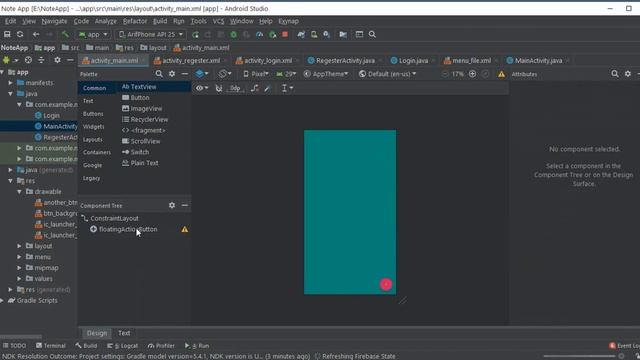Click the Project panel settings gear
This screenshot has width=640, height=360.
[x=58, y=60]
